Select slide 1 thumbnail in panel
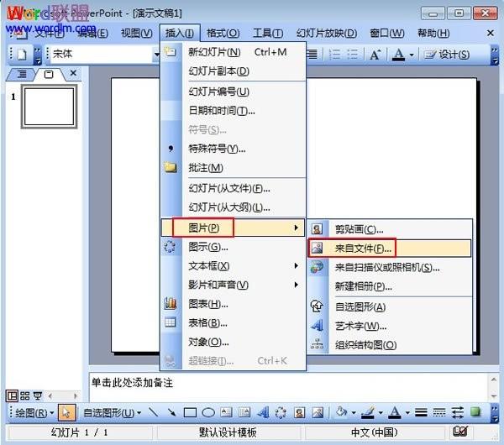This screenshot has width=504, height=445. click(49, 107)
